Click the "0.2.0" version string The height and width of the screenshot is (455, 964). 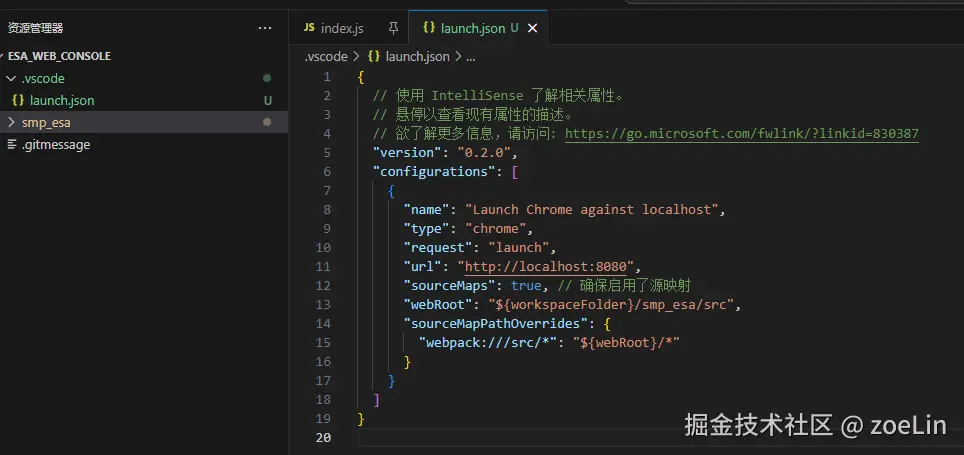[x=483, y=152]
